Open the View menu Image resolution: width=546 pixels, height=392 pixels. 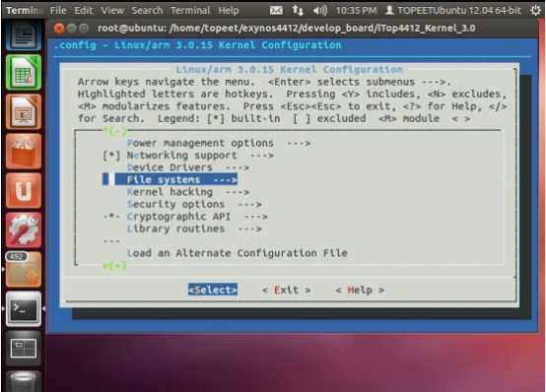click(x=112, y=11)
